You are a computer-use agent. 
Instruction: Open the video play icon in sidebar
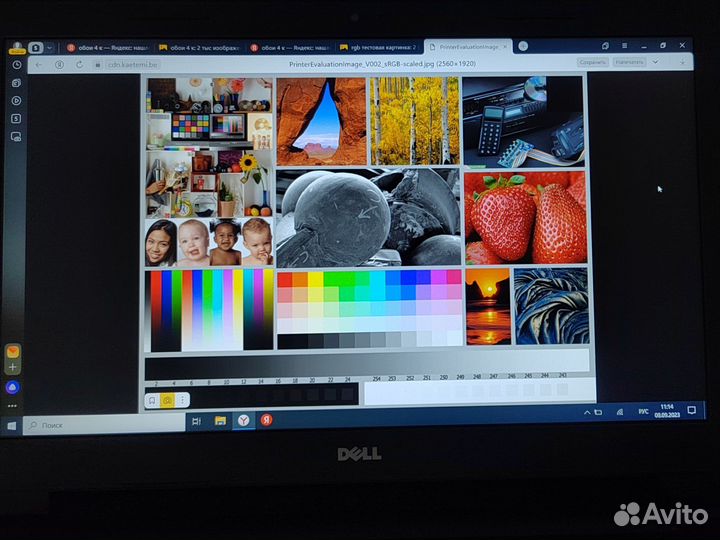pos(16,101)
